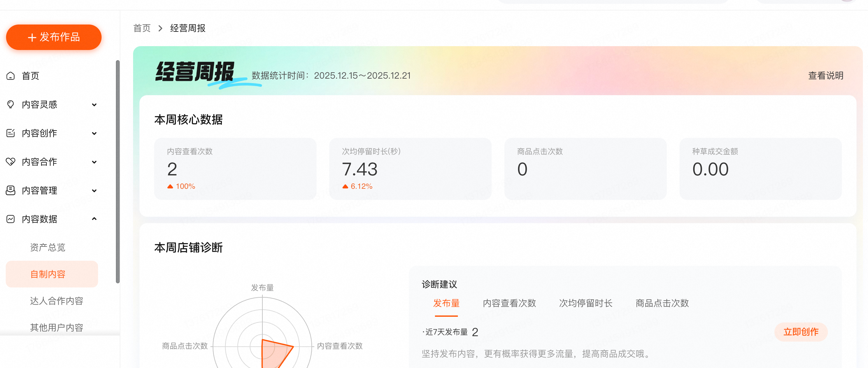Select 自制内容 submenu item
Screen dimensions: 868x368
point(52,274)
